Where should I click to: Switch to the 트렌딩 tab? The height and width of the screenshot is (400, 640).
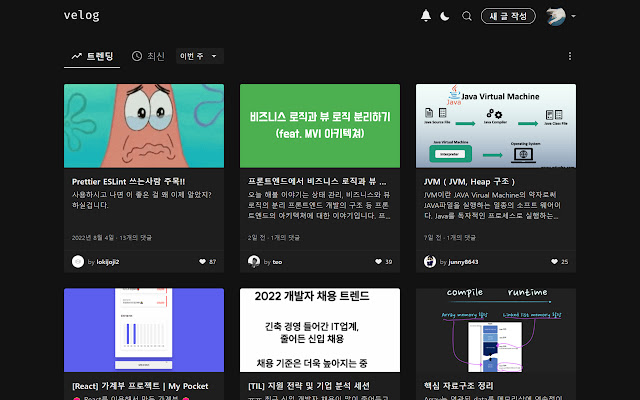click(92, 56)
